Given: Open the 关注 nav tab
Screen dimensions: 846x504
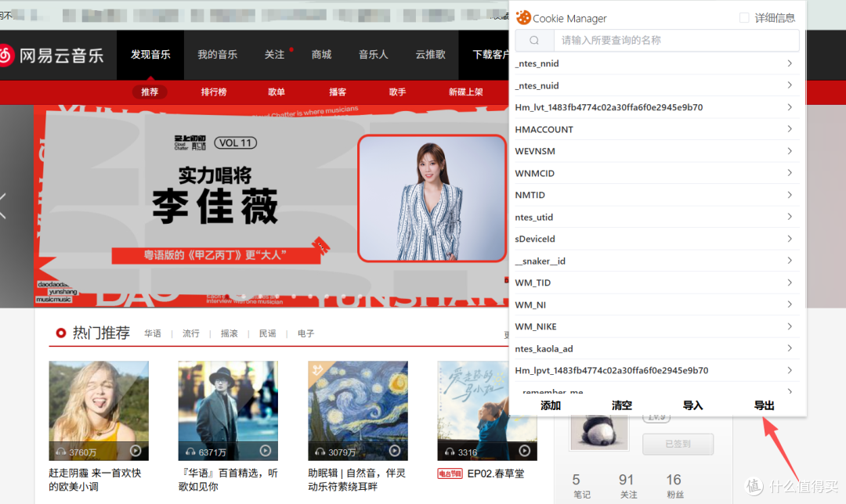Looking at the screenshot, I should pos(274,55).
